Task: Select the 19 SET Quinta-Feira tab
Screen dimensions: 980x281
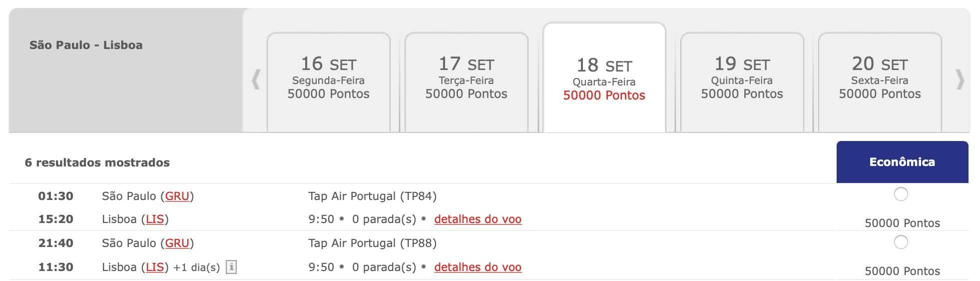Action: 742,82
